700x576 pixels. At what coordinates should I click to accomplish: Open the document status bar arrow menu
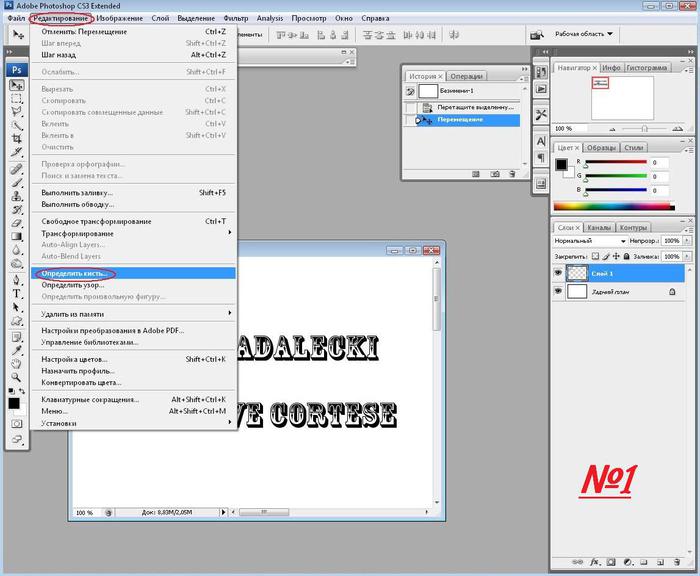(x=223, y=512)
